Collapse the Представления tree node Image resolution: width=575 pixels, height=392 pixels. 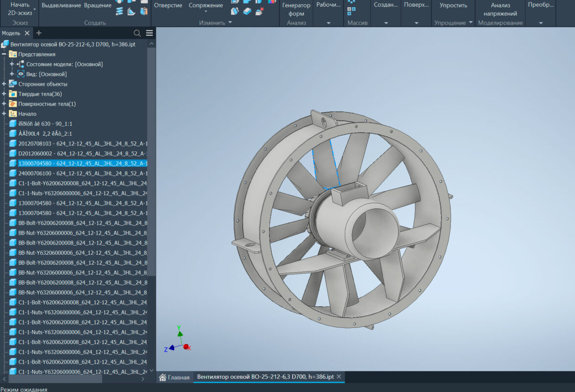(4, 54)
